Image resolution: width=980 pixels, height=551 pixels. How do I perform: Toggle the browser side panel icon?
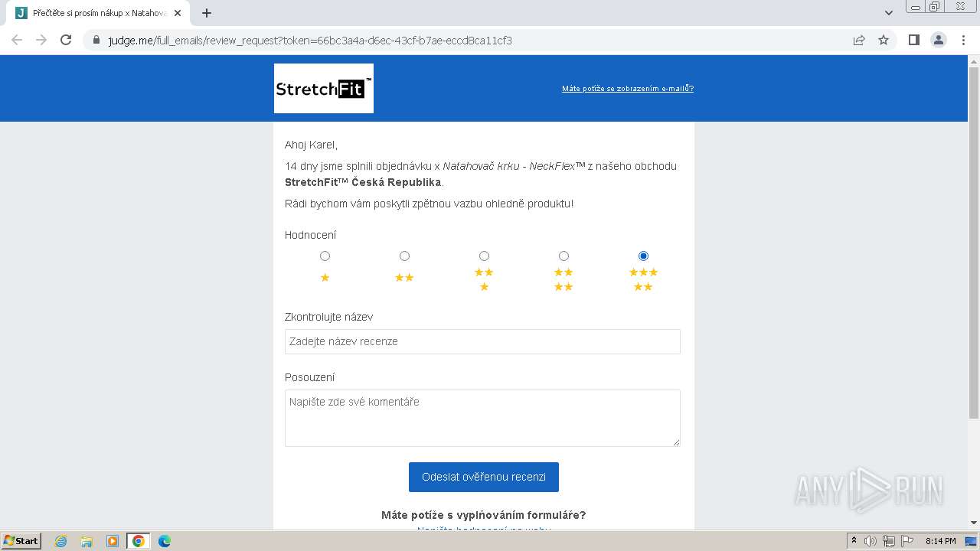[913, 40]
